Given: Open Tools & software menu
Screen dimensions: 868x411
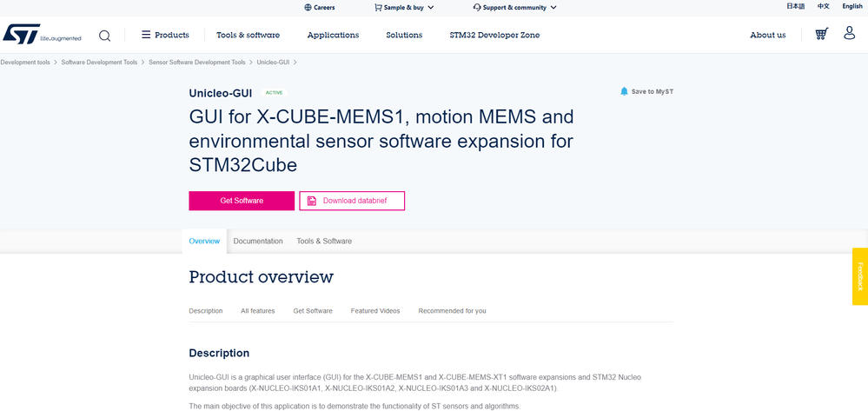Looking at the screenshot, I should coord(248,35).
